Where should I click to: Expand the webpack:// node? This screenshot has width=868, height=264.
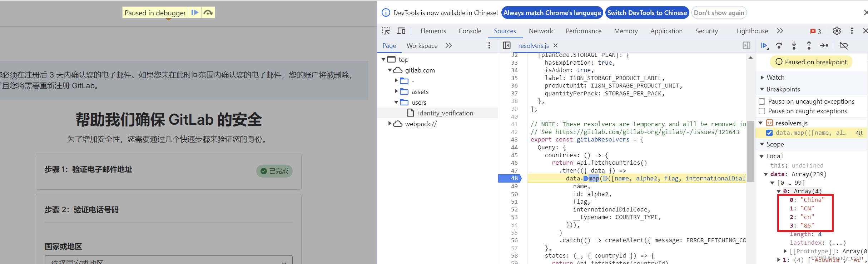(x=390, y=124)
